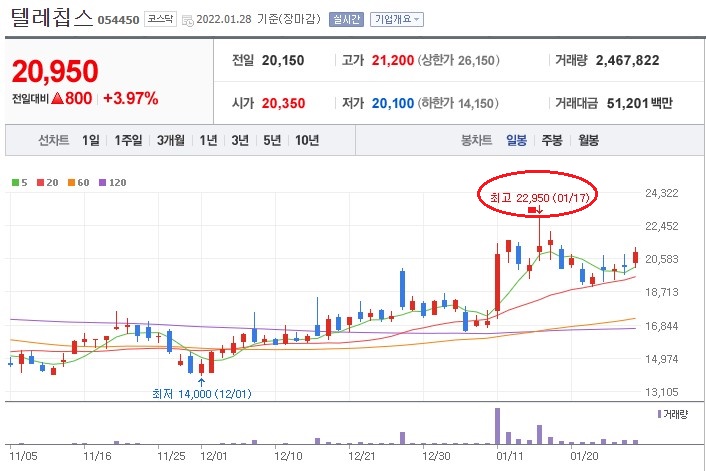Click the 전일 value 20,150
The width and height of the screenshot is (706, 471).
[283, 60]
